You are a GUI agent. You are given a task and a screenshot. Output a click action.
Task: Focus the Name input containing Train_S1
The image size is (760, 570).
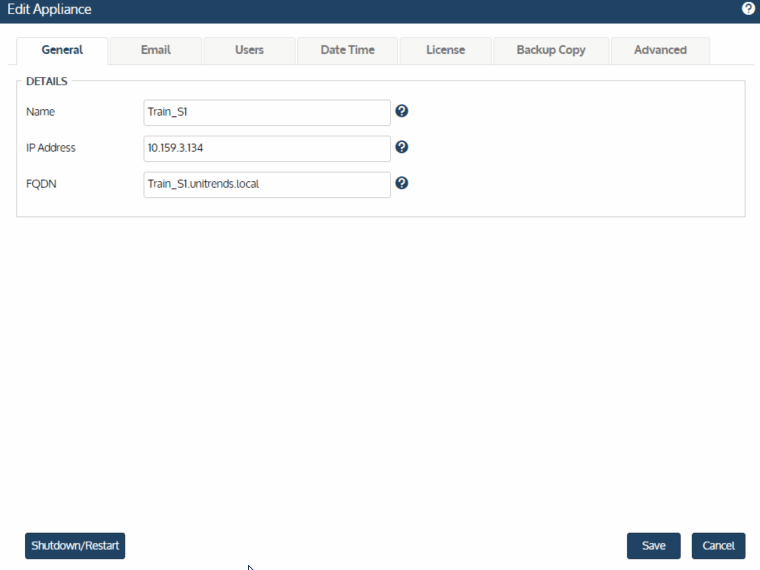[x=267, y=112]
